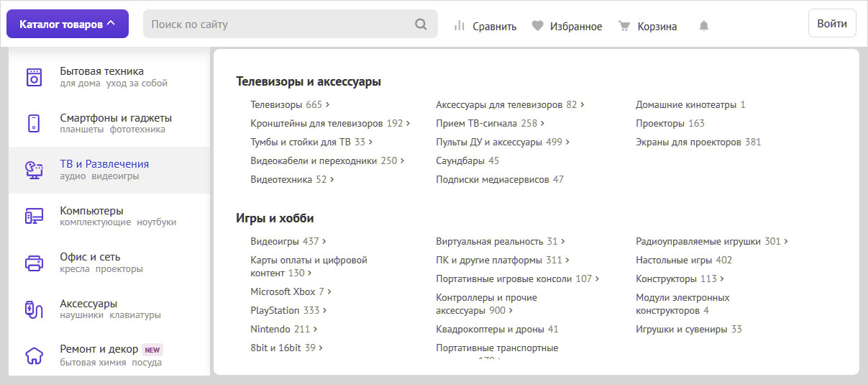Open Саундбары 45 category
This screenshot has height=385, width=868.
coord(467,160)
